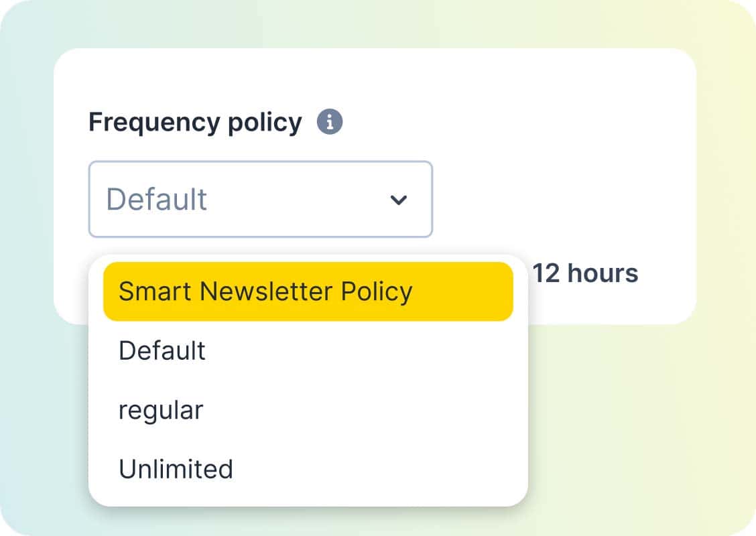The image size is (756, 536).
Task: Click the lowercase "regular" list entry
Action: pyautogui.click(x=161, y=410)
